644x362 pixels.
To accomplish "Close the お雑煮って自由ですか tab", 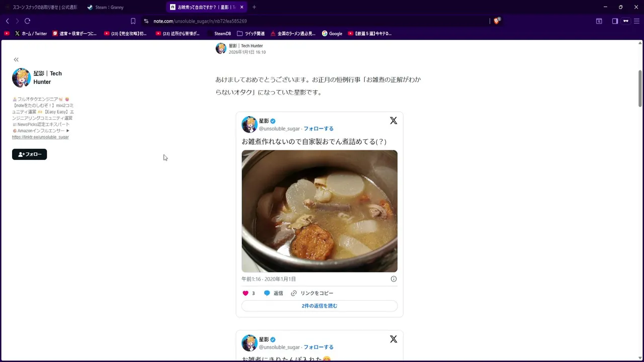I will point(242,7).
